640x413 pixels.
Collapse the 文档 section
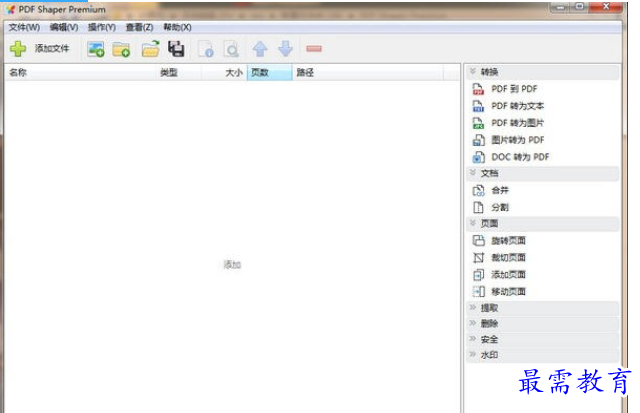(x=542, y=173)
